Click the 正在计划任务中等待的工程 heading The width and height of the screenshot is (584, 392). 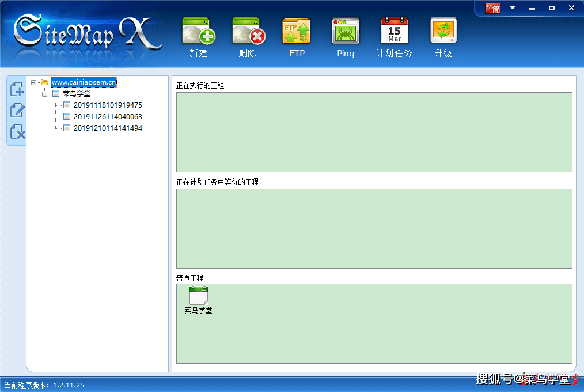[217, 182]
